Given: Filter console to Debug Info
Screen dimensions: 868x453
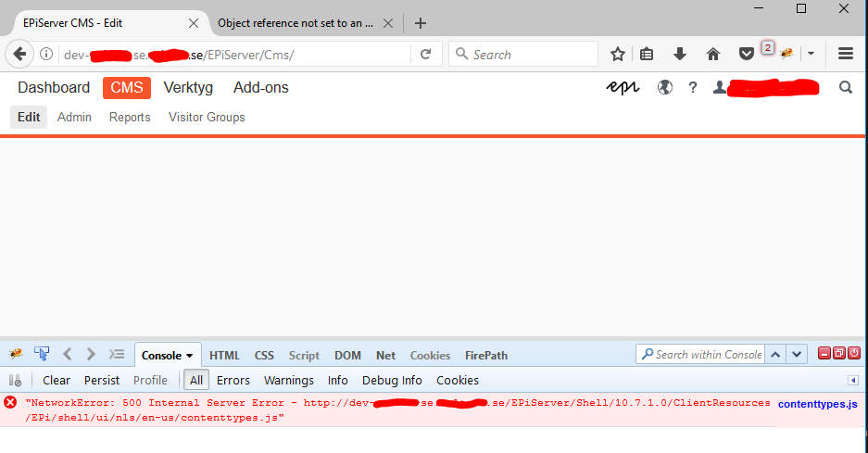Looking at the screenshot, I should tap(392, 381).
